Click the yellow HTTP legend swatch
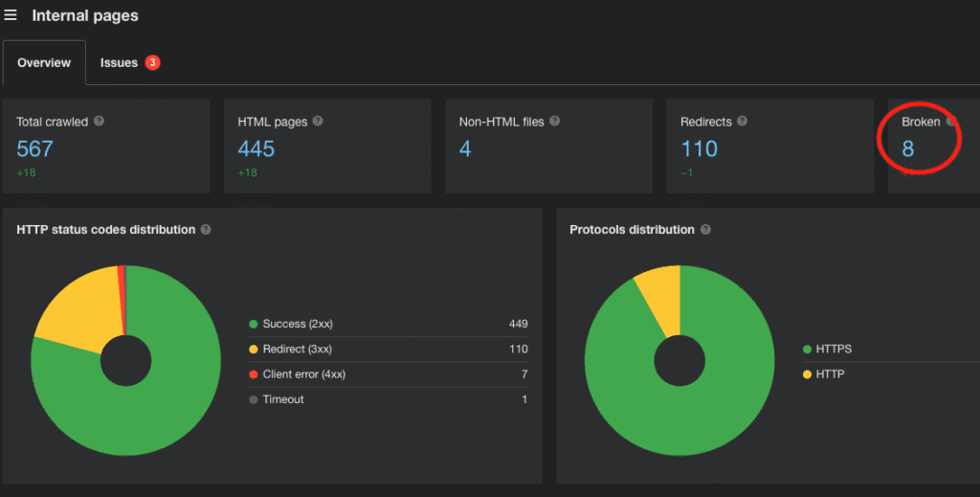This screenshot has width=980, height=497. click(x=807, y=374)
